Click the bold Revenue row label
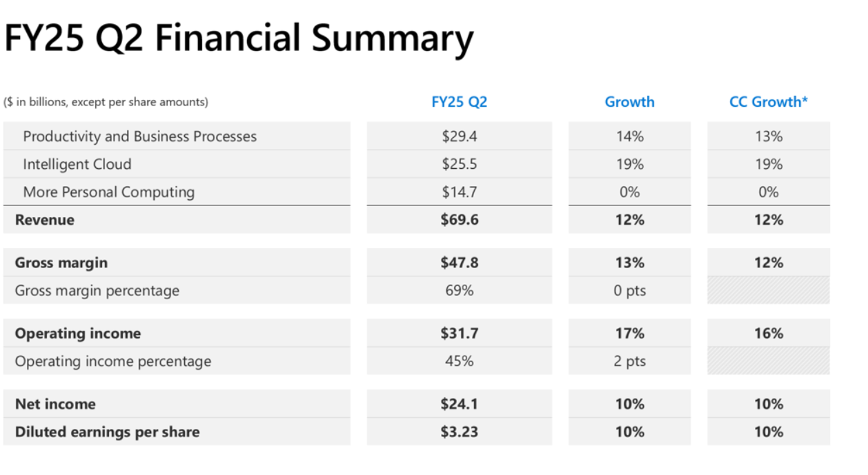868x475 pixels. point(44,221)
